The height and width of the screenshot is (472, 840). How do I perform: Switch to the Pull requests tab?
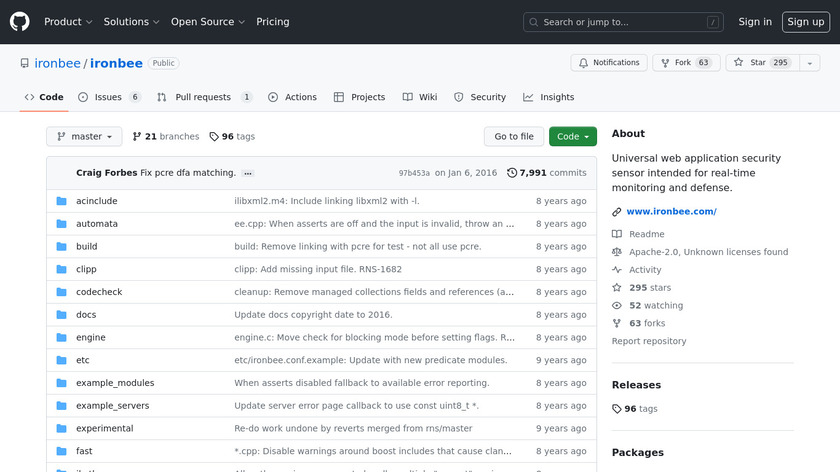(204, 97)
